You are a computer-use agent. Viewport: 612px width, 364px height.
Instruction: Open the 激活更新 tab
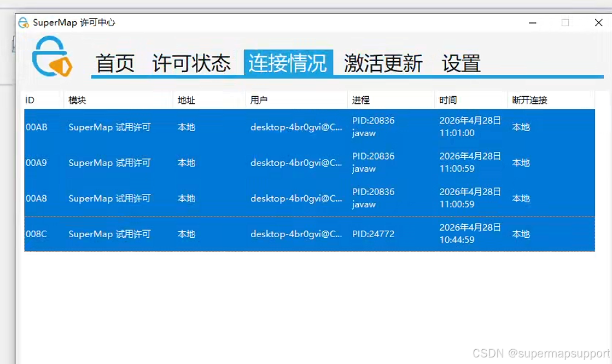click(x=383, y=63)
